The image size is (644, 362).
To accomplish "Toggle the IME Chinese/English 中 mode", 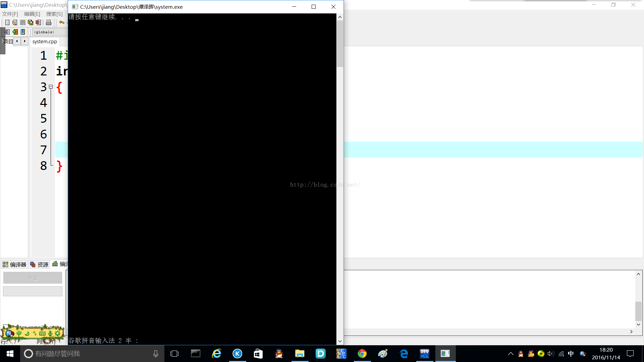I will click(19, 333).
